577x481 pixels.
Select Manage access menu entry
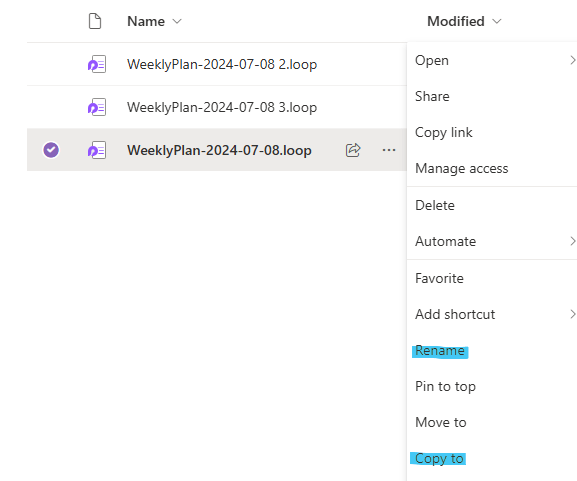pyautogui.click(x=461, y=169)
